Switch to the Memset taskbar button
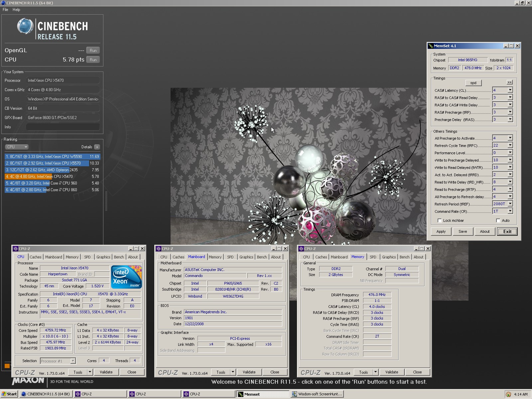Viewport: 532px width, 399px height. [x=263, y=394]
